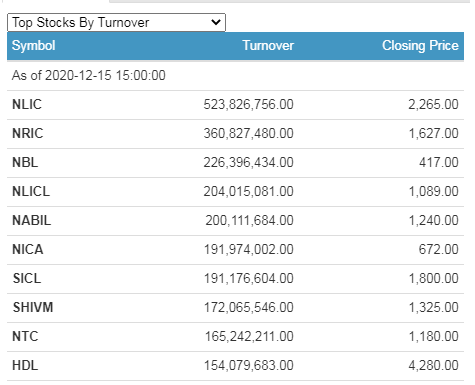Click the Symbol column header
This screenshot has height=385, width=475.
coord(34,46)
